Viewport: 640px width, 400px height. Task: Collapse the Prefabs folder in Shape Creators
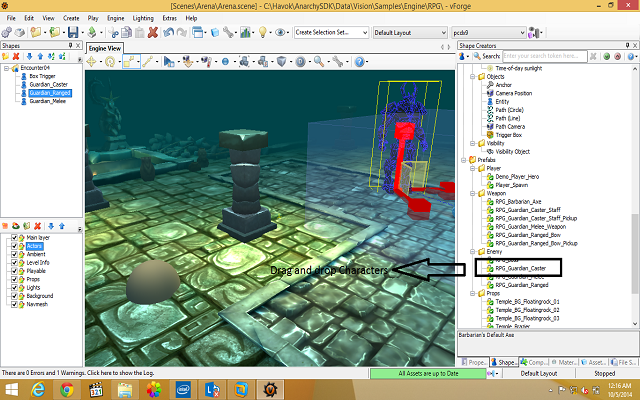tap(464, 160)
